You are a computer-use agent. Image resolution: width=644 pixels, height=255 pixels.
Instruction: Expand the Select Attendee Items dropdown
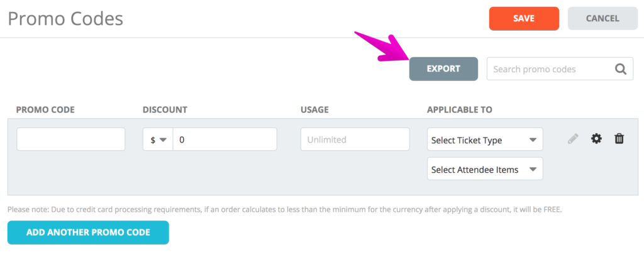tap(485, 168)
